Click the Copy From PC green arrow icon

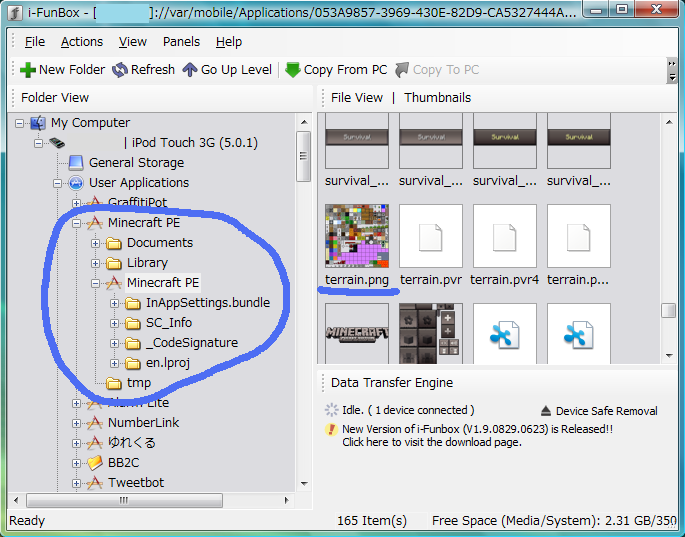point(293,70)
